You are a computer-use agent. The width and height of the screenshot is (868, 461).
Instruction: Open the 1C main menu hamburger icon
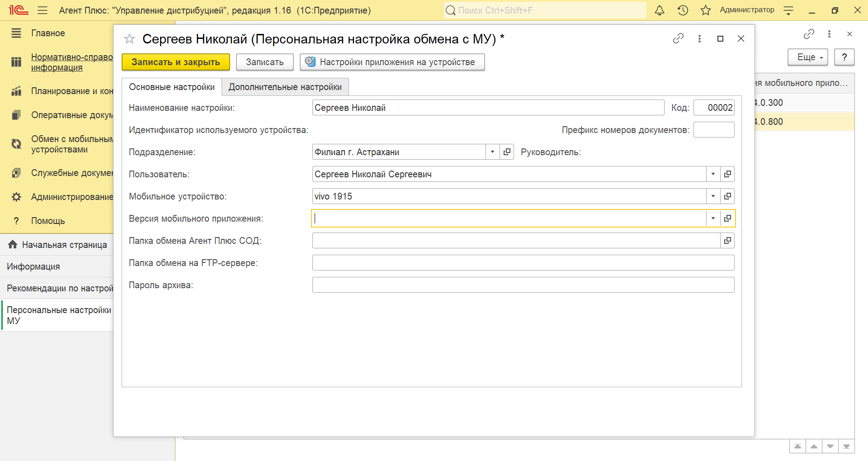42,10
